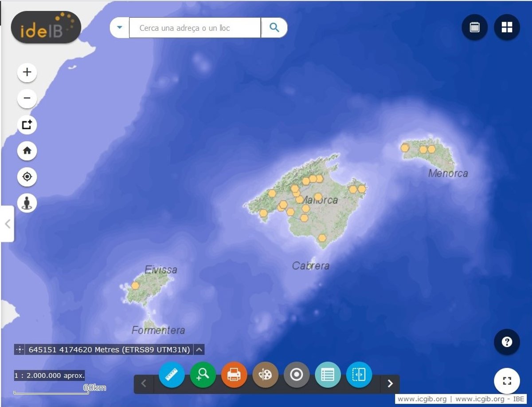Viewport: 532px width, 407px height.
Task: Open the layer list tool
Action: point(328,375)
